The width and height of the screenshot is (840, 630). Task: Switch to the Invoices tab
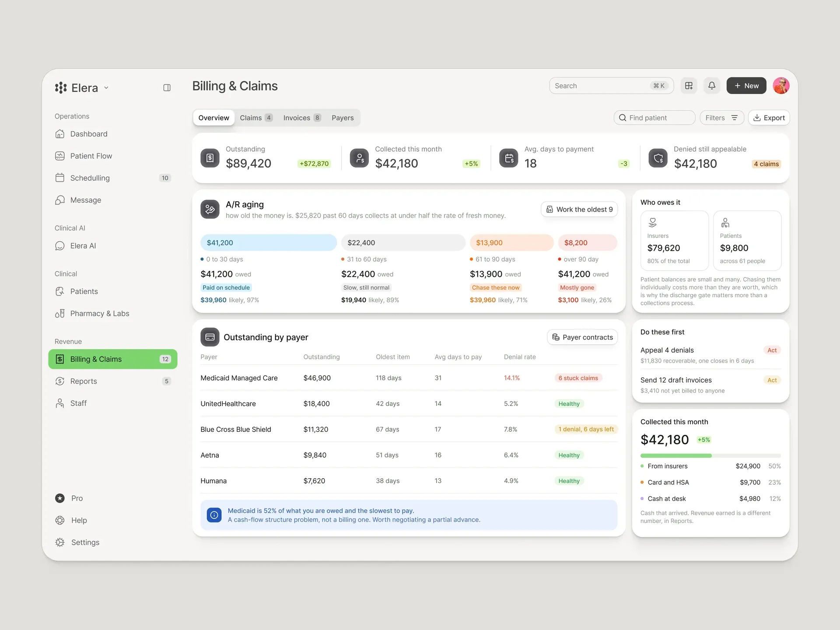pyautogui.click(x=302, y=118)
